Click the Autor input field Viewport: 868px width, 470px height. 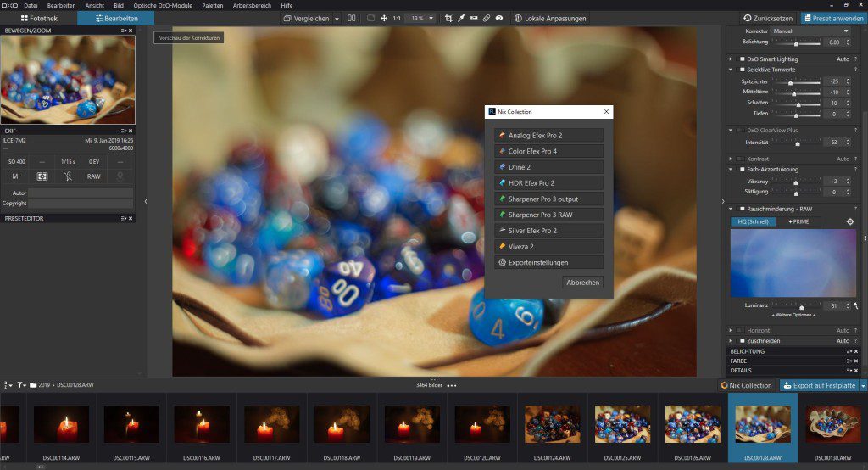coord(81,193)
